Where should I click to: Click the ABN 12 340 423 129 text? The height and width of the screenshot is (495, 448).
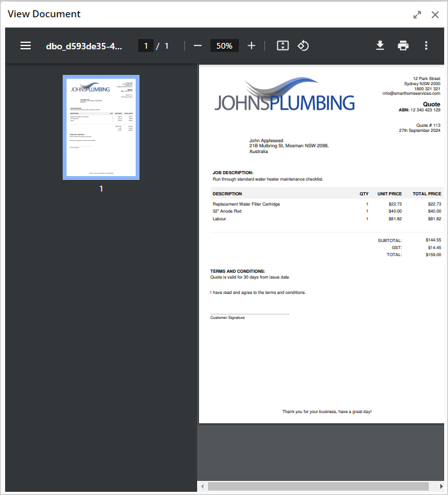click(x=419, y=110)
